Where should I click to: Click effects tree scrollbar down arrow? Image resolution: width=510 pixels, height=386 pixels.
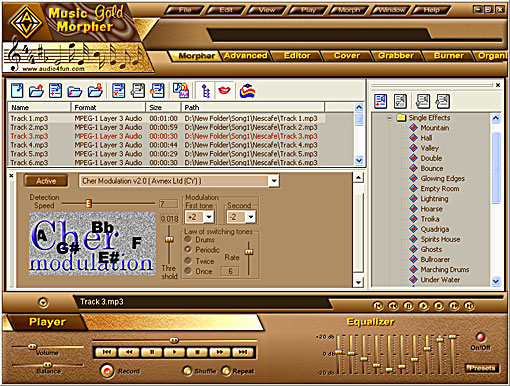tap(496, 281)
